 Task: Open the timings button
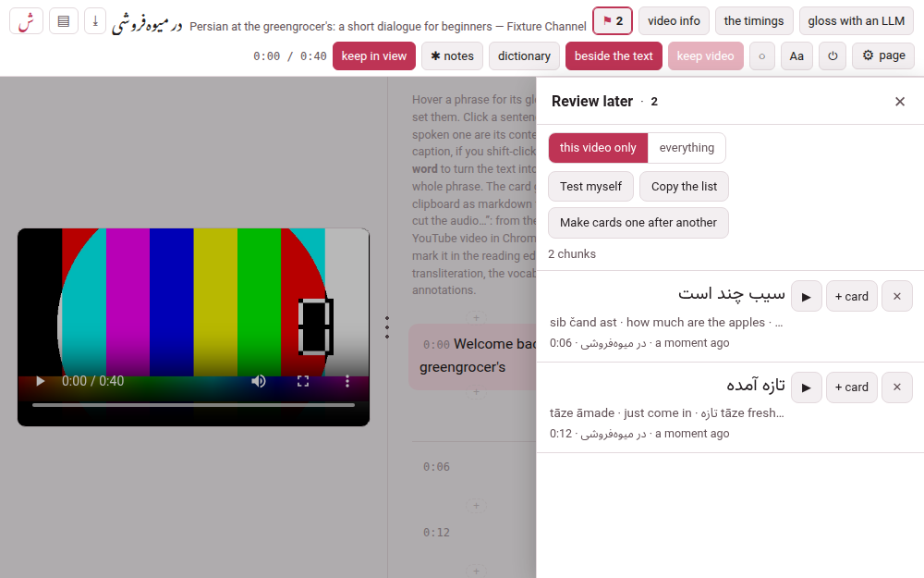(x=754, y=21)
